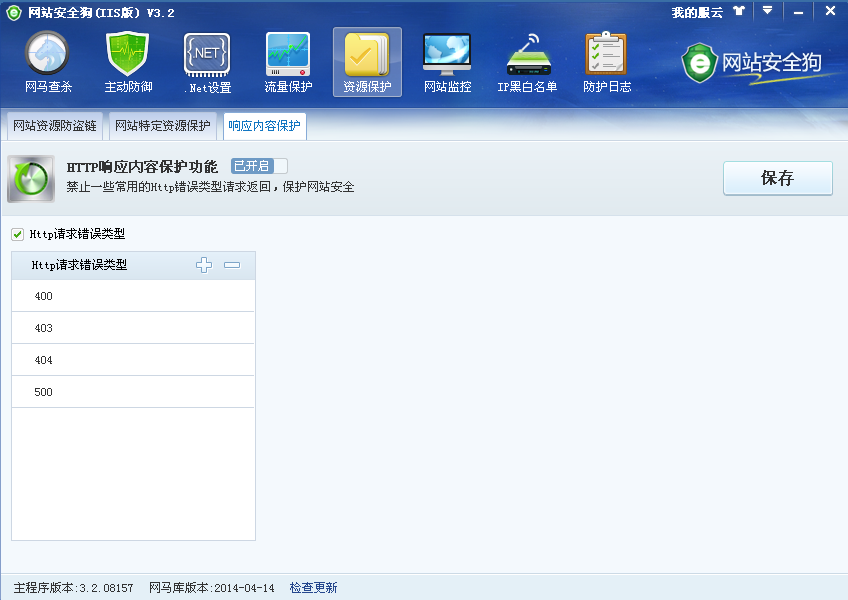The width and height of the screenshot is (848, 600).
Task: Select the 400 error row
Action: click(x=133, y=296)
